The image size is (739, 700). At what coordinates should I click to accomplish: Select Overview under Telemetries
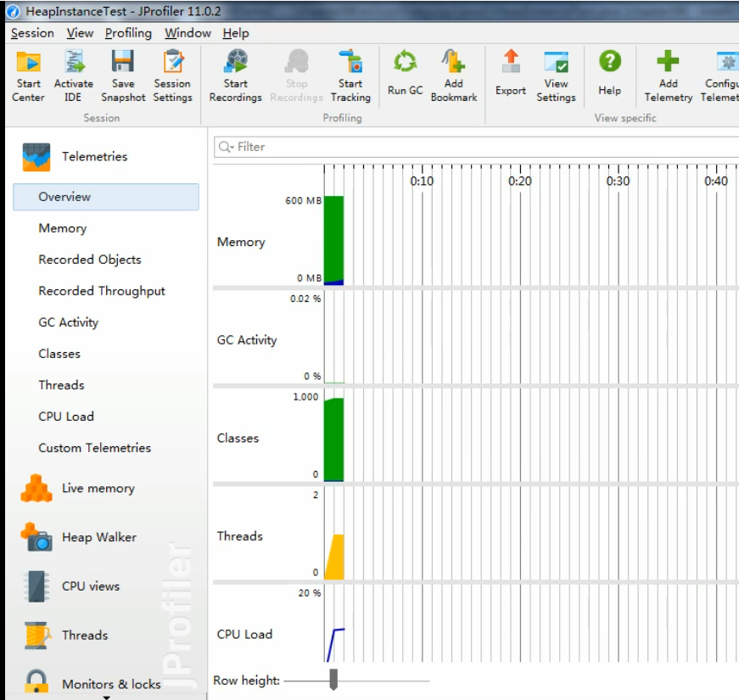click(106, 197)
